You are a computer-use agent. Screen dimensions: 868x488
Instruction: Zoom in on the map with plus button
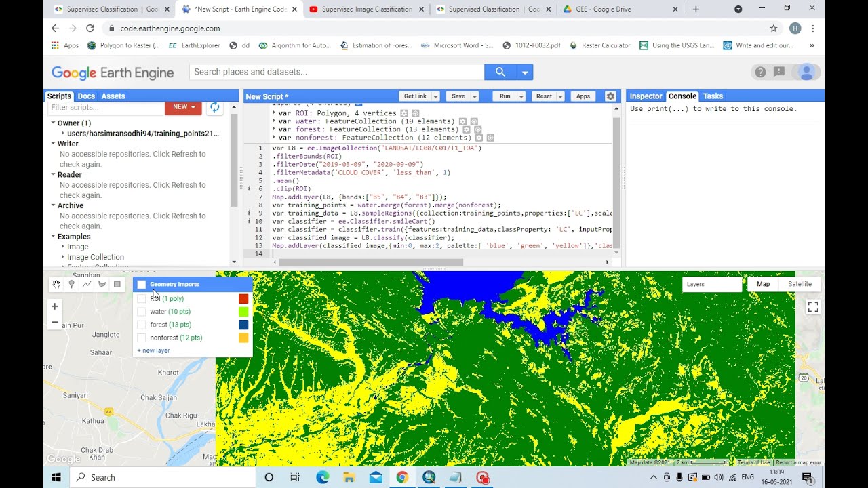click(x=55, y=306)
